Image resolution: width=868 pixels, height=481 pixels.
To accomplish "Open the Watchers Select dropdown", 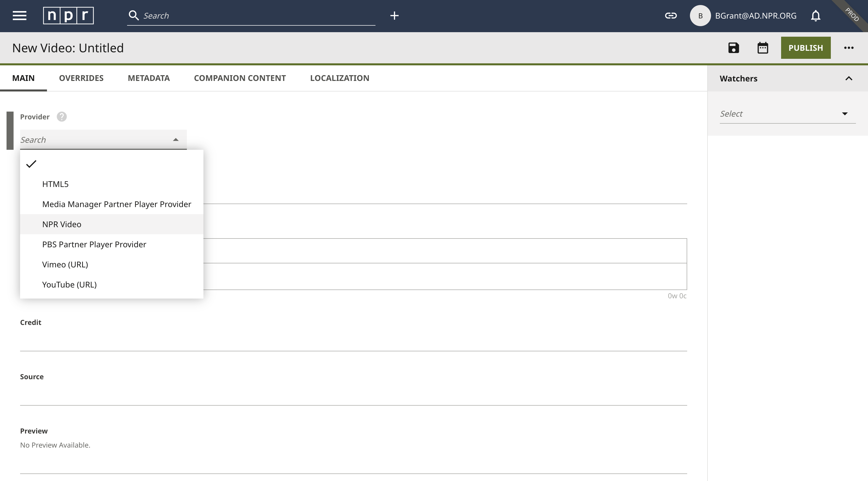I will [x=787, y=114].
